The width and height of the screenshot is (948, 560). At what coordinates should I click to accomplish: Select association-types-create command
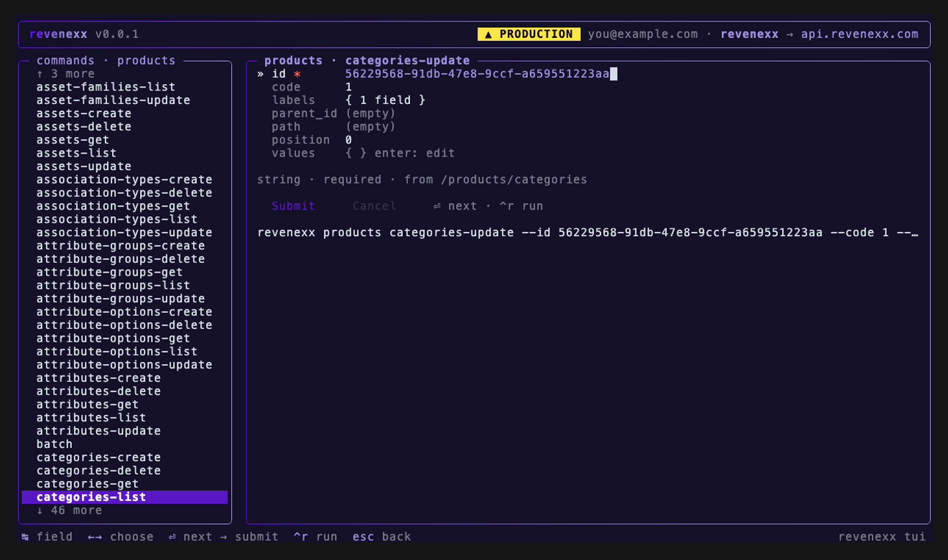(x=124, y=179)
